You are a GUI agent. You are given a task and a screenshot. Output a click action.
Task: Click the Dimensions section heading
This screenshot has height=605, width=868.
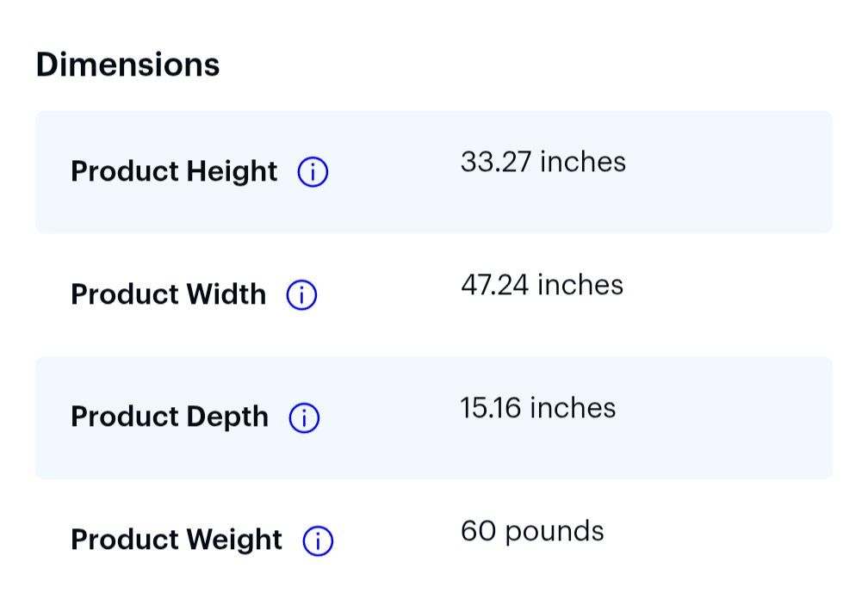click(127, 65)
